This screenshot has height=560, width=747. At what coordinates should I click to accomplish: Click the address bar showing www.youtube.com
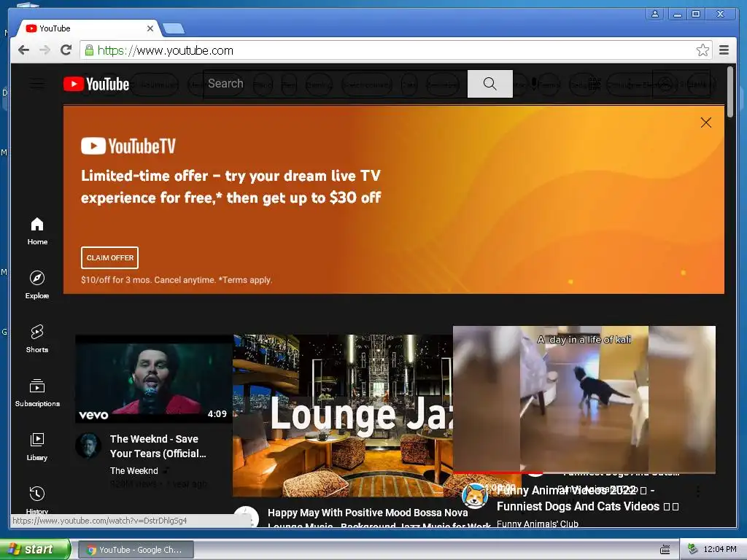pos(390,50)
